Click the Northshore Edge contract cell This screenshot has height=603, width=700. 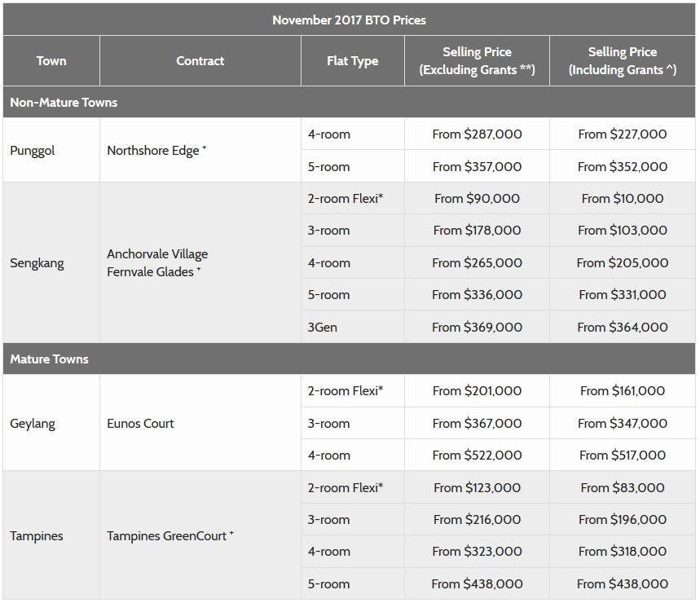click(x=156, y=151)
